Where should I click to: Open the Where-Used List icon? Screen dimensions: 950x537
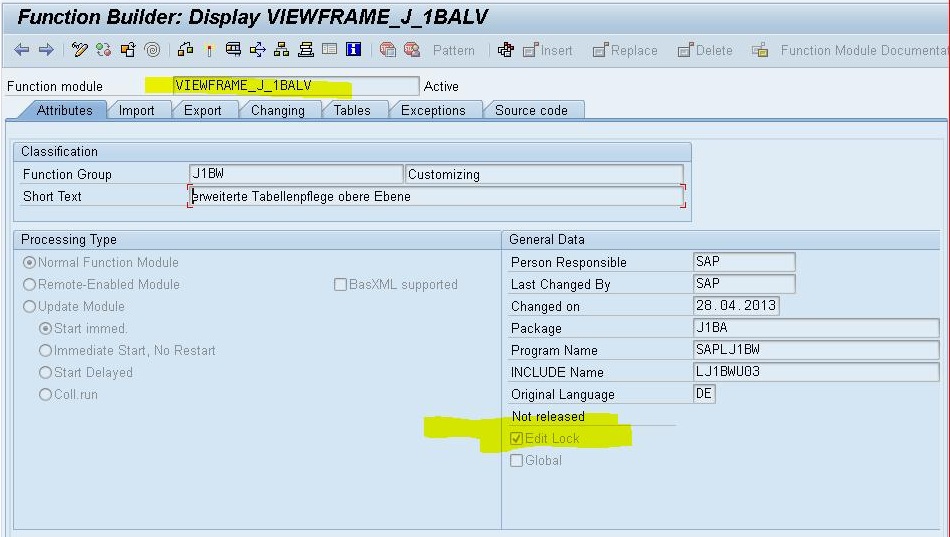[257, 50]
